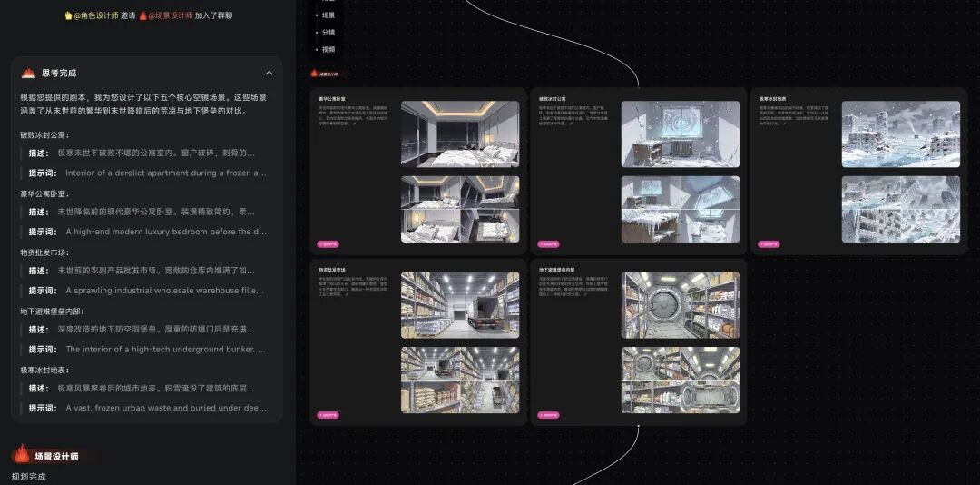Open the top luxury bedroom image
The width and height of the screenshot is (980, 485).
(x=460, y=134)
